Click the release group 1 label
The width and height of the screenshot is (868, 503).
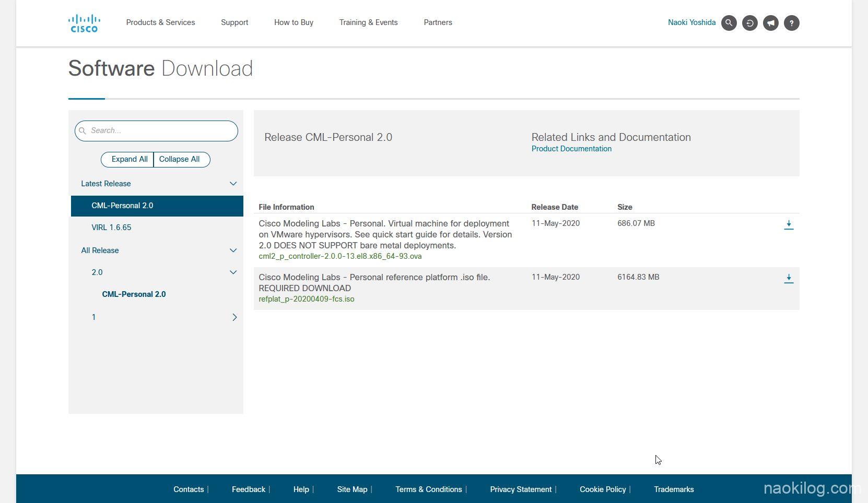pos(93,317)
